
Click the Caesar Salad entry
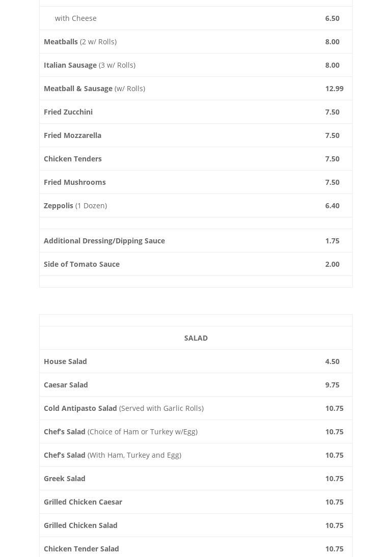pyautogui.click(x=66, y=385)
